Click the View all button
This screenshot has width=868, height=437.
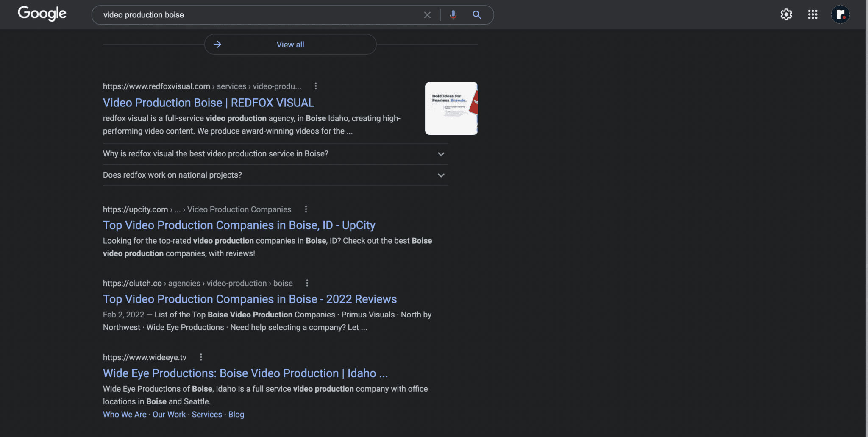point(290,44)
